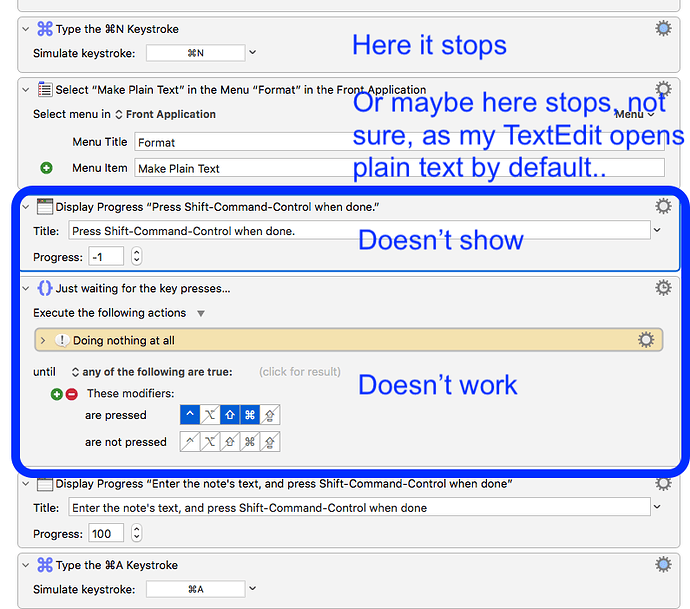The height and width of the screenshot is (609, 690).
Task: Edit Title field Enter the note's text
Action: coord(359,507)
